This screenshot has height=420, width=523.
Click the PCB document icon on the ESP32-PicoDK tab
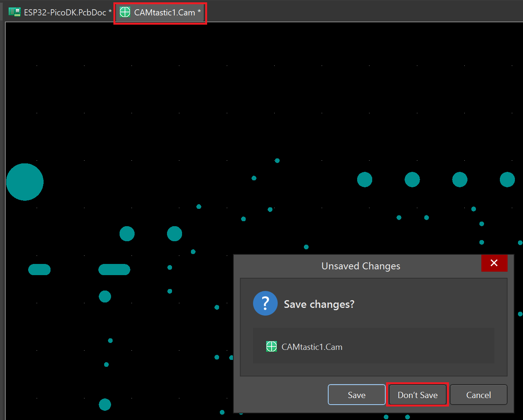click(15, 12)
